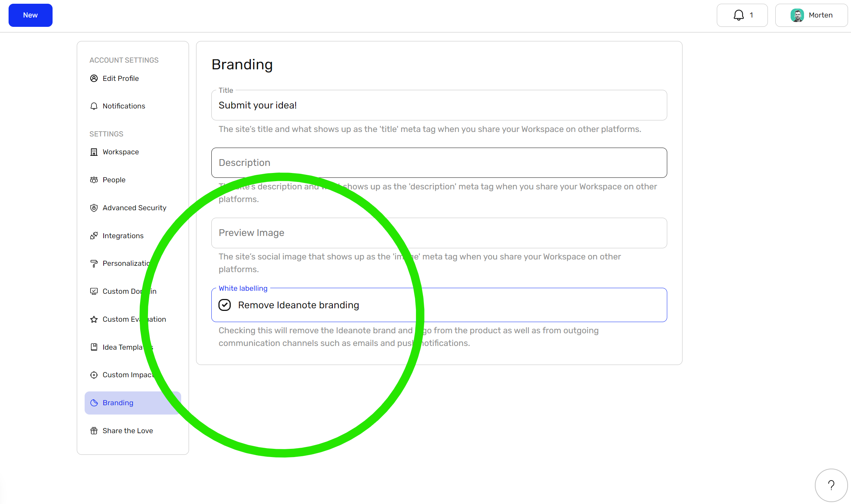The height and width of the screenshot is (504, 851).
Task: Open notifications showing count 1
Action: coord(742,15)
